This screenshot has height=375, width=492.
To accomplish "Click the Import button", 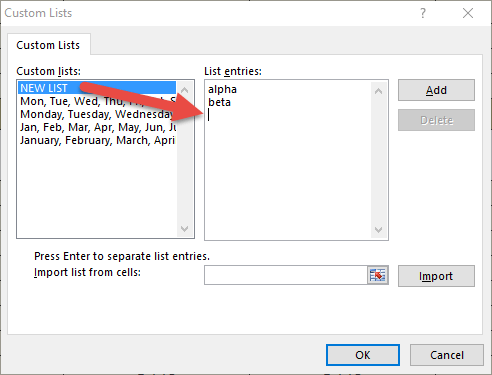I will (x=436, y=276).
